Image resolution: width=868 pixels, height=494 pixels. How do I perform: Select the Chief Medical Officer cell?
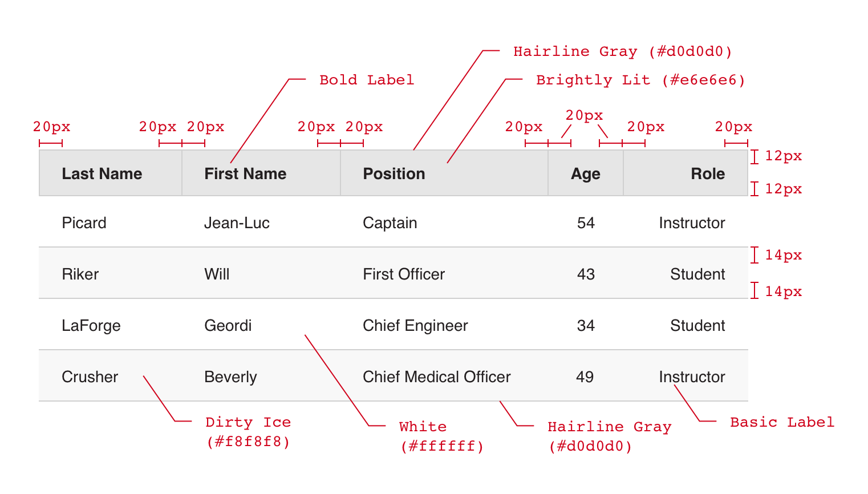[x=437, y=376]
